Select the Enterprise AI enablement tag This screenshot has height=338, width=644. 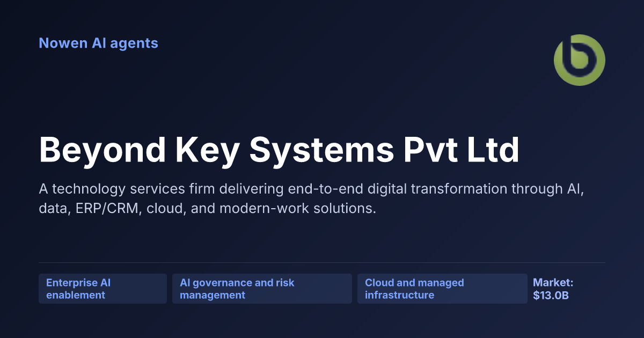click(103, 289)
